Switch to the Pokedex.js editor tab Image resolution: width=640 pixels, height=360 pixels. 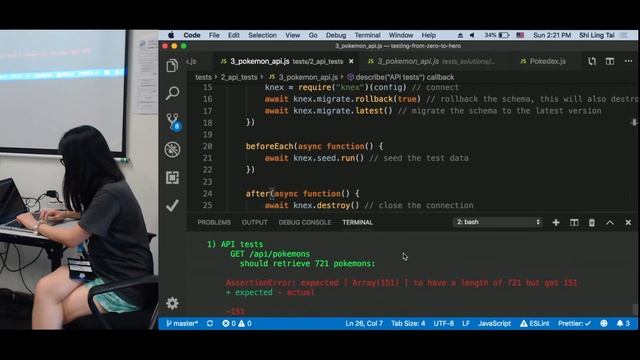pyautogui.click(x=543, y=61)
